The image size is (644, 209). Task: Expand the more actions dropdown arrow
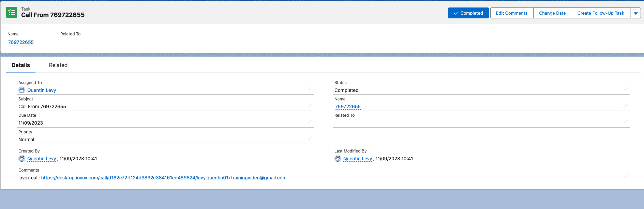(635, 13)
